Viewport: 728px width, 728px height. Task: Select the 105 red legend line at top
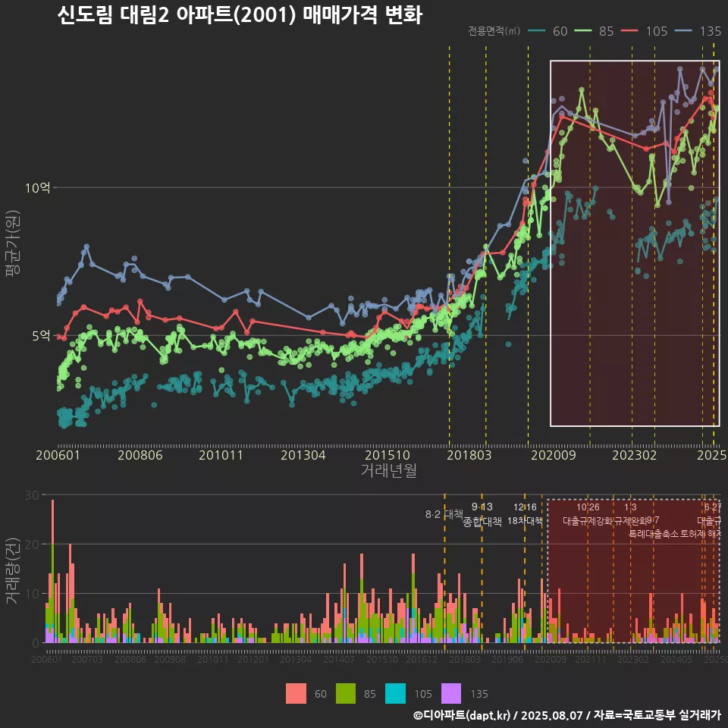click(629, 31)
